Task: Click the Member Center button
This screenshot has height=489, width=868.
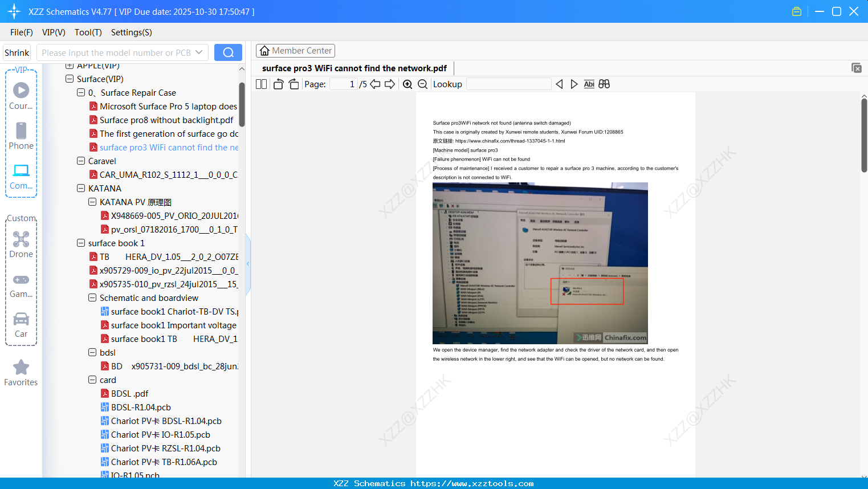Action: click(295, 51)
